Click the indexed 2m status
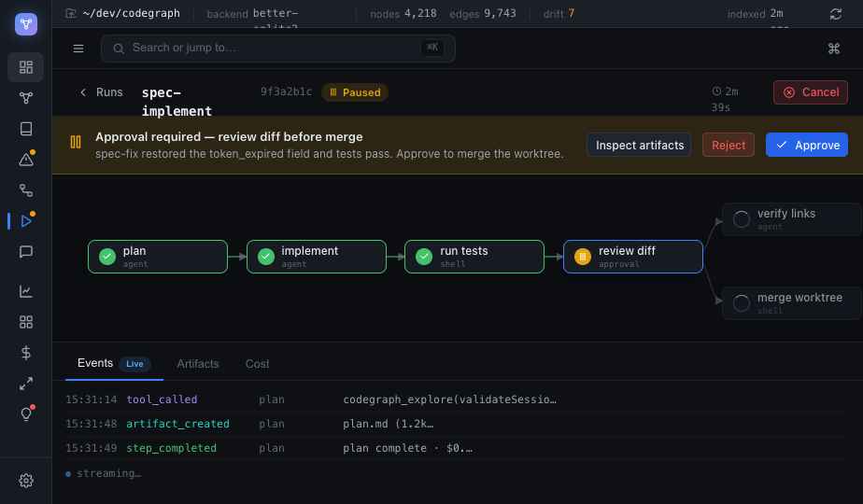Image resolution: width=863 pixels, height=504 pixels. point(755,13)
